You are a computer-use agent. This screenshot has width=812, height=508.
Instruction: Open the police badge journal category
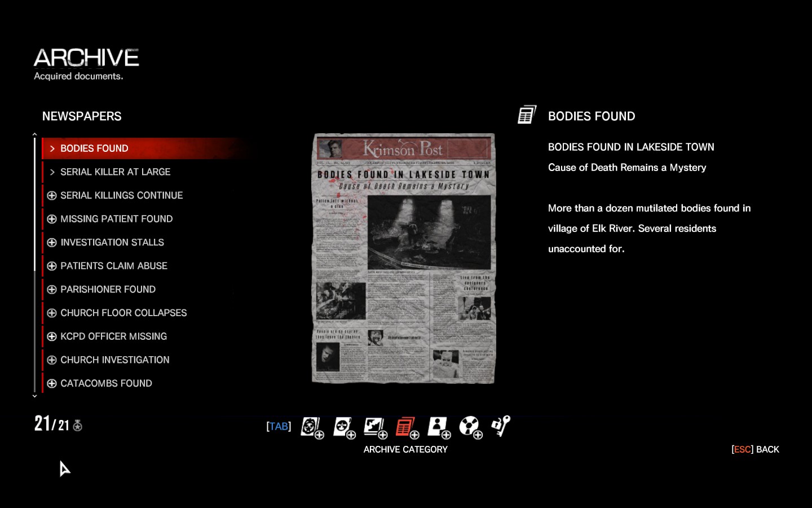pos(310,427)
